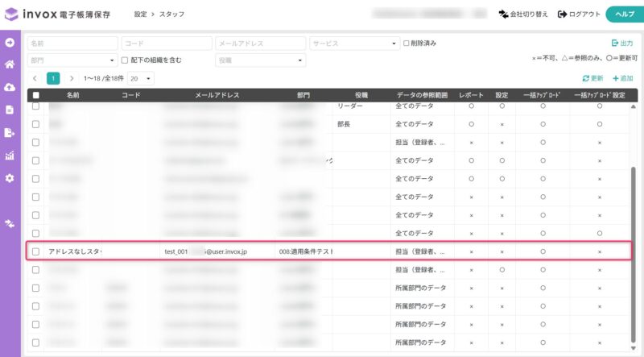This screenshot has height=357, width=644.
Task: Toggle the 配下の組織を含む checkbox
Action: tap(125, 60)
